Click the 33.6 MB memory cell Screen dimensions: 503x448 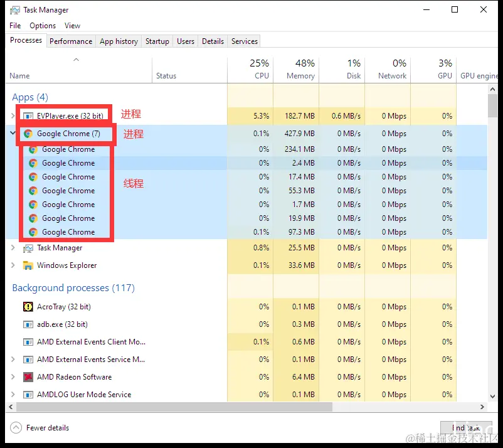pyautogui.click(x=296, y=265)
